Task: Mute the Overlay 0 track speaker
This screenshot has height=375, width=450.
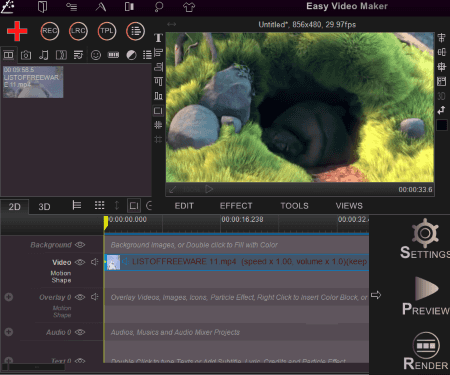Action: [x=95, y=297]
